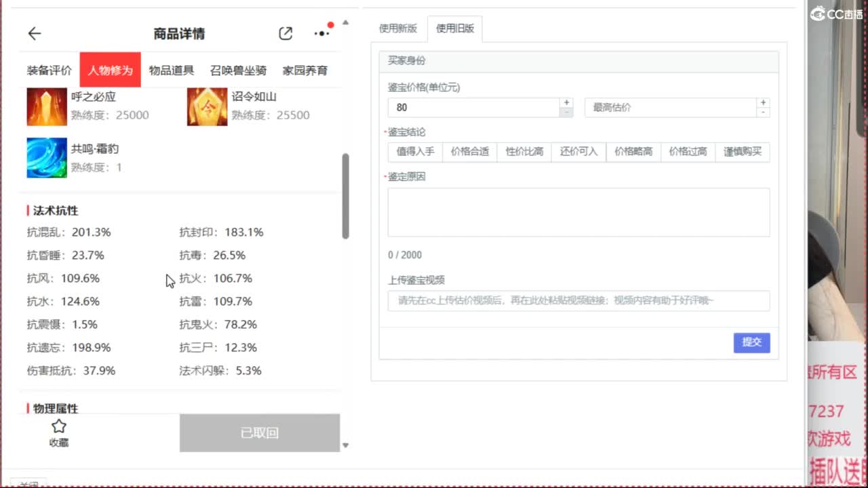Select the 使用旧版 tab
This screenshot has width=868, height=488.
point(455,28)
